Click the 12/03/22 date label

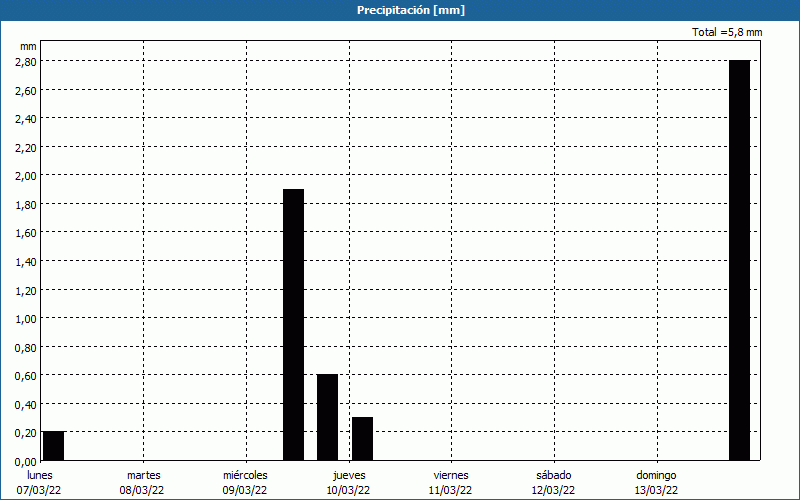(554, 490)
